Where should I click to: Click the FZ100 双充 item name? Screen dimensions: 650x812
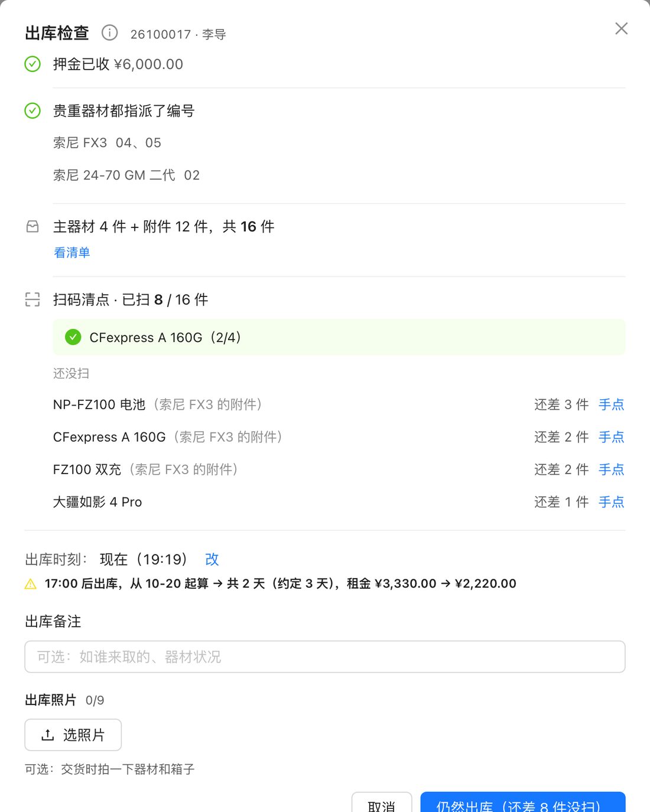(87, 469)
